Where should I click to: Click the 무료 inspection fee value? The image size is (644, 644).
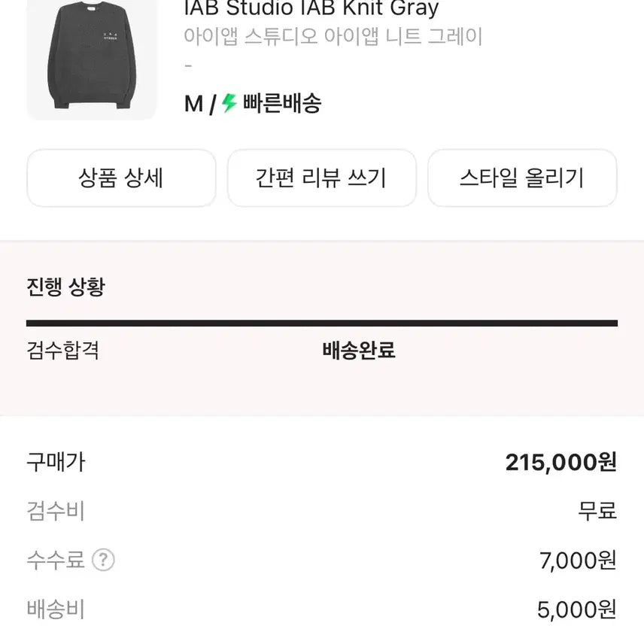(x=597, y=512)
